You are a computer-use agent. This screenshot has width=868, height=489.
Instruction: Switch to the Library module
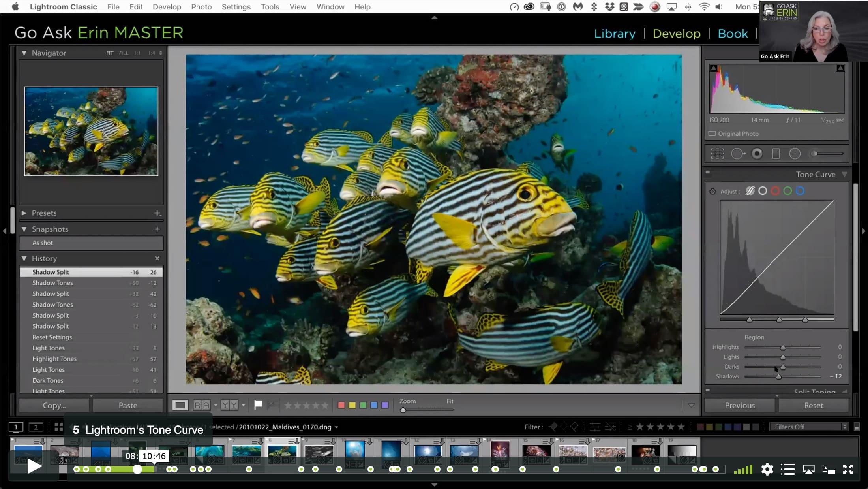615,34
